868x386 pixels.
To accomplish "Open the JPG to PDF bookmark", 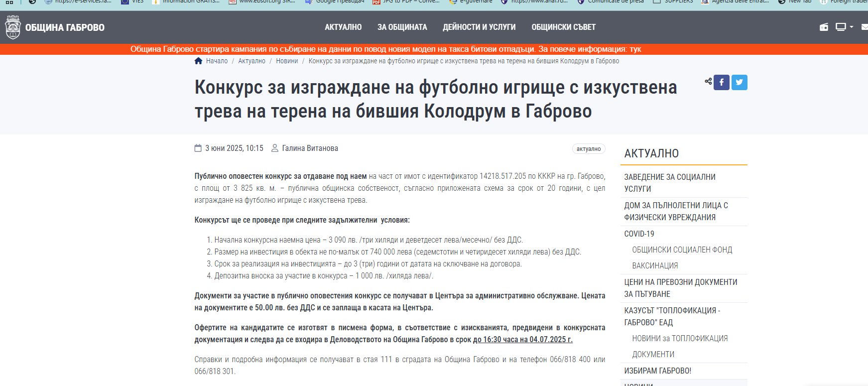I will click(x=406, y=2).
